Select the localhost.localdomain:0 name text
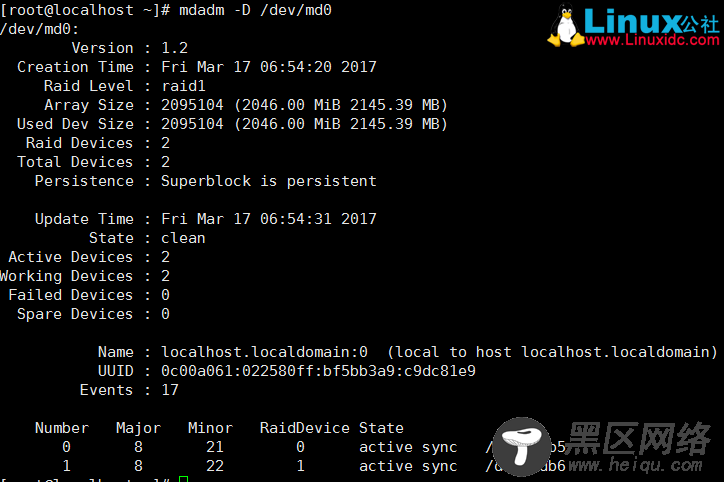 [x=264, y=352]
